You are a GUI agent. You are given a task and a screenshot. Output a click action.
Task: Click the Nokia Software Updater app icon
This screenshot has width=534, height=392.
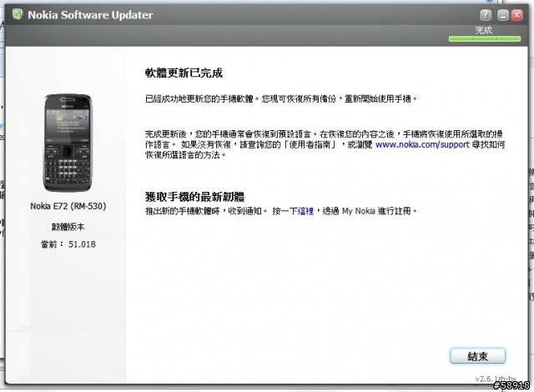click(x=17, y=14)
